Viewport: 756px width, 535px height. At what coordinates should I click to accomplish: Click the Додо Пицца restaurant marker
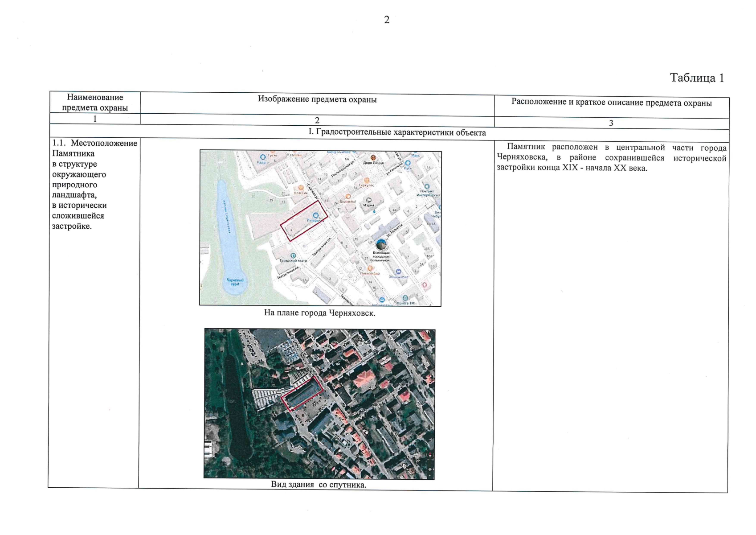point(373,157)
